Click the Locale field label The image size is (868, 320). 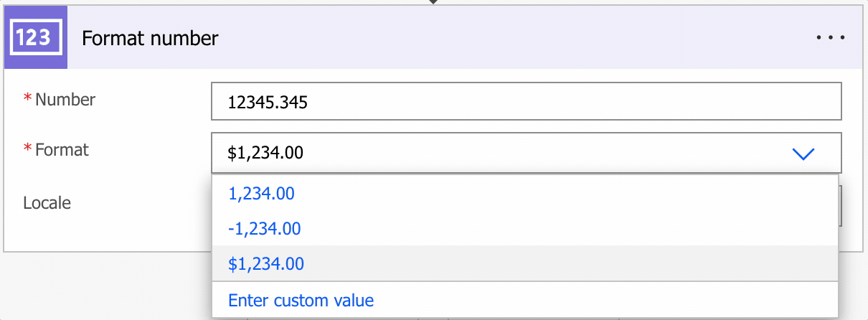tap(47, 203)
